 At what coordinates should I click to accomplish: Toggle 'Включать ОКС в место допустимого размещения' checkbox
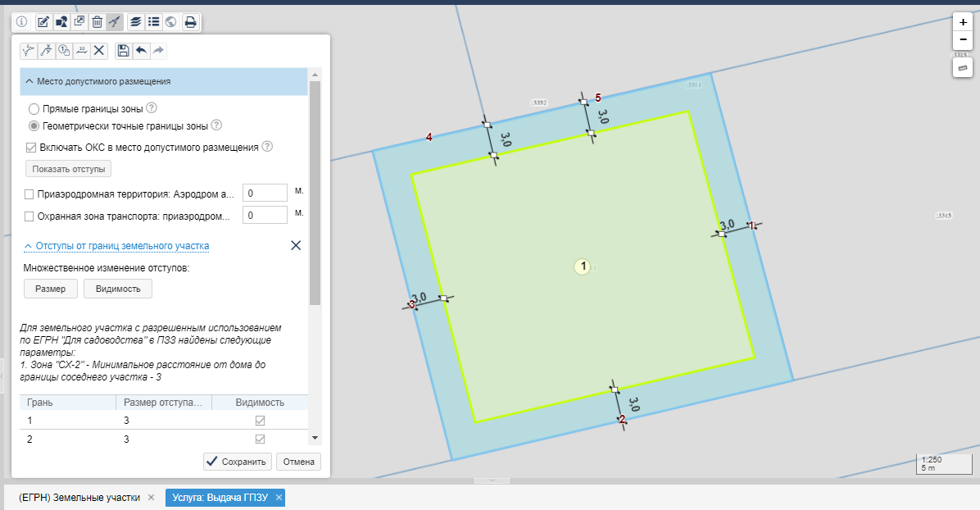tap(31, 148)
